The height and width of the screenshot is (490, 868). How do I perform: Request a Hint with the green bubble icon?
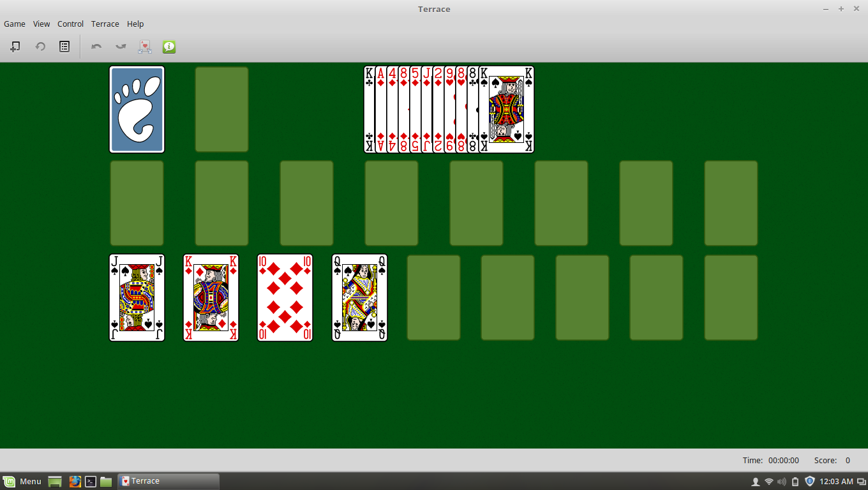tap(168, 46)
